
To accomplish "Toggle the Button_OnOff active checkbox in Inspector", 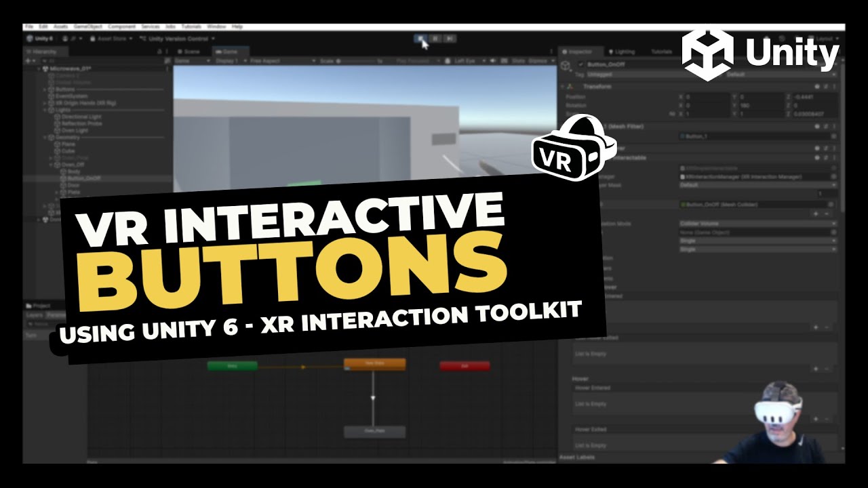I will click(x=581, y=65).
